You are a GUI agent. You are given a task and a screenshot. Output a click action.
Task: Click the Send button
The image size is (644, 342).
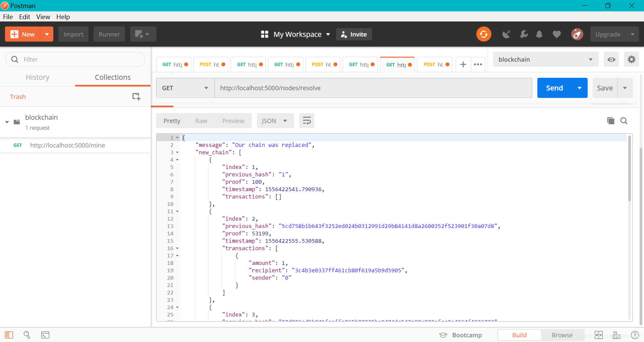pyautogui.click(x=555, y=88)
